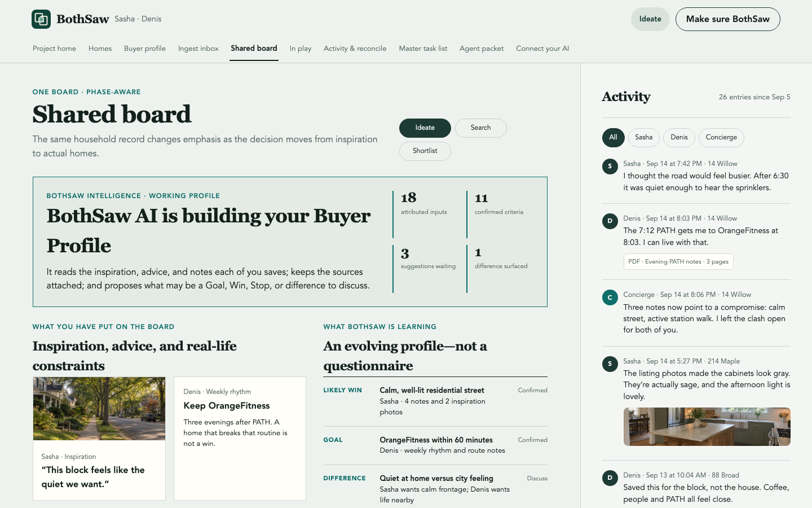Viewport: 812px width, 508px height.
Task: Click the Discuss status on the difference row
Action: [537, 479]
